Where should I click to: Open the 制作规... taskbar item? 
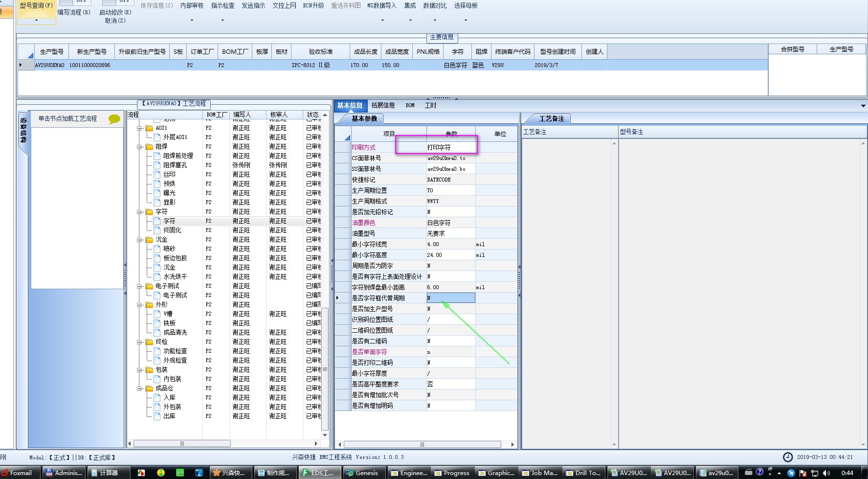tap(274, 473)
